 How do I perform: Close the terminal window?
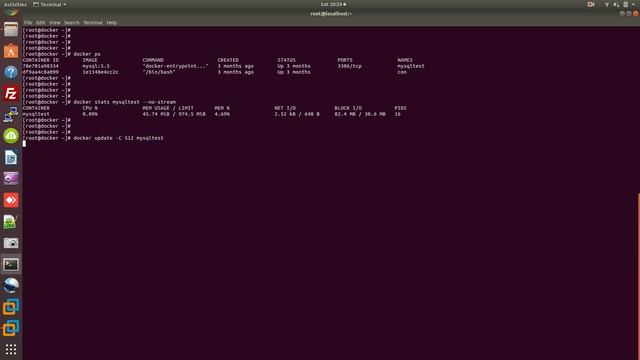[636, 13]
